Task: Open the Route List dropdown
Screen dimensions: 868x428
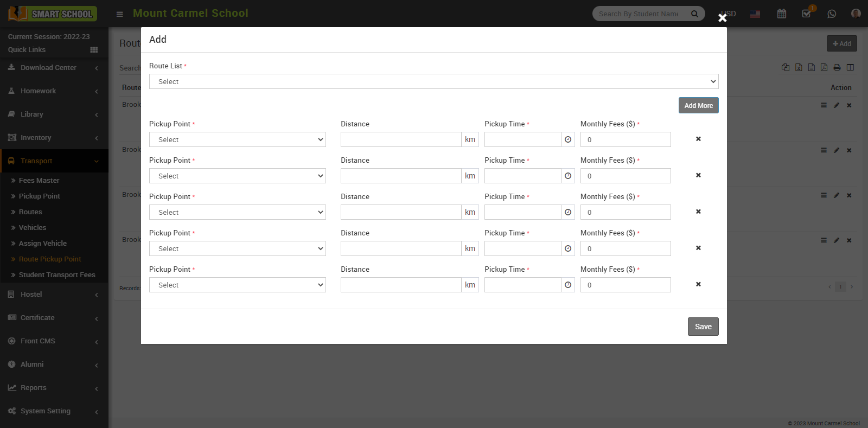Action: click(x=433, y=81)
